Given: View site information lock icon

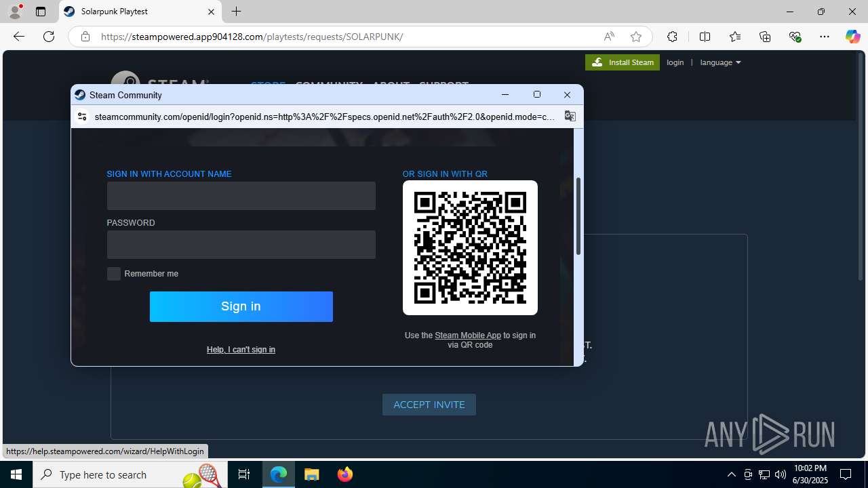Looking at the screenshot, I should coord(85,37).
